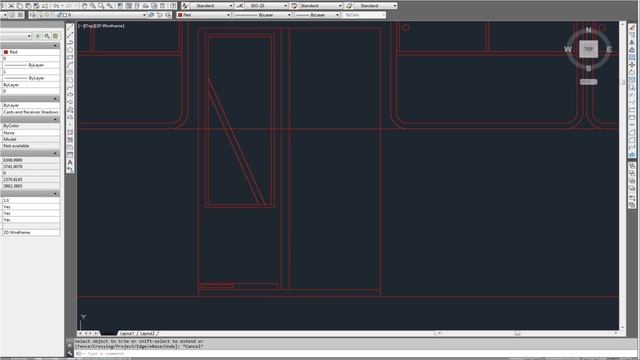Open the Text Style 'Standard' dropdown

pos(212,6)
